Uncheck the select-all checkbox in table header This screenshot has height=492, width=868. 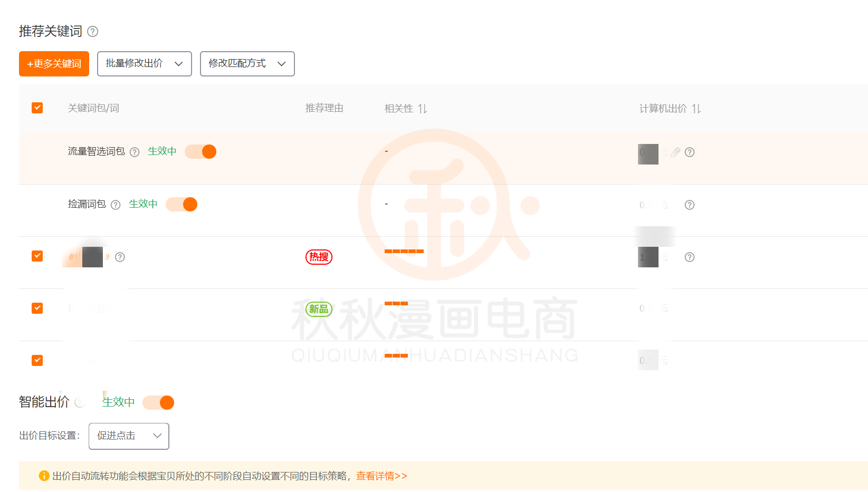pos(37,108)
